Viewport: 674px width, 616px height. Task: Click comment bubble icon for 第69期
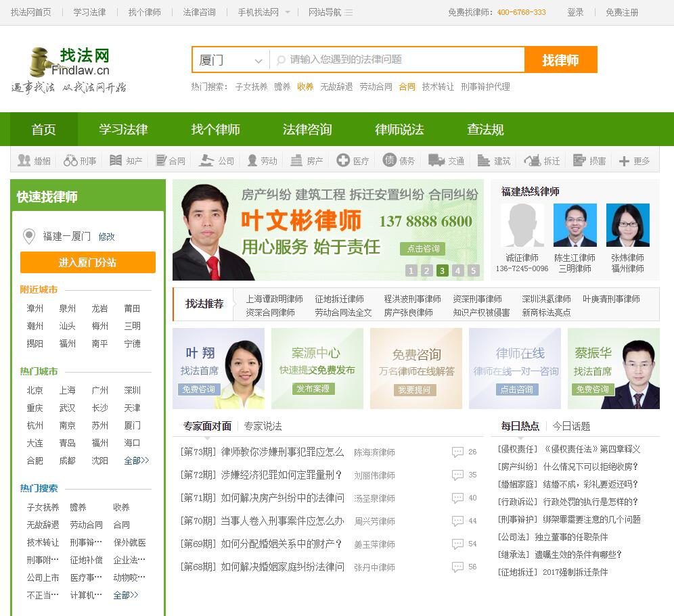[x=457, y=544]
